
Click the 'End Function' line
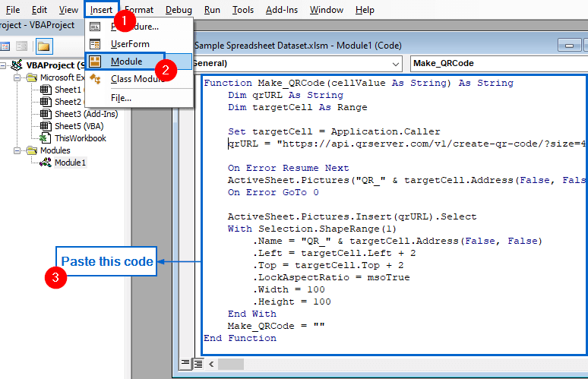point(239,338)
